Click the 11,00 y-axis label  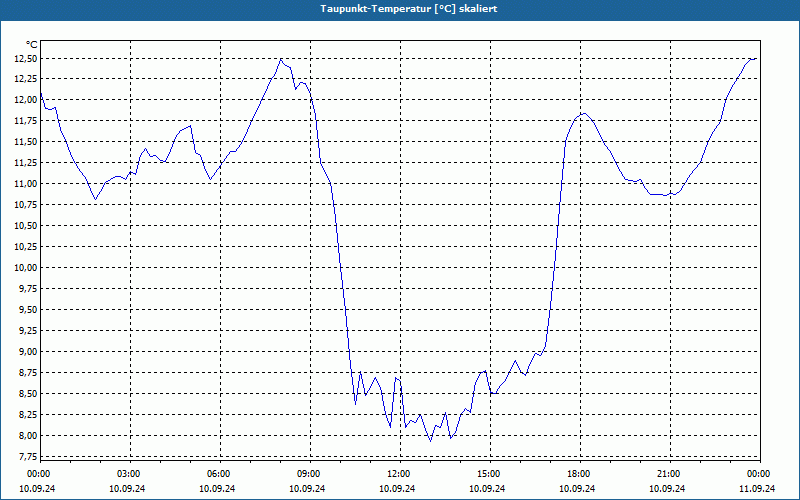tap(25, 184)
